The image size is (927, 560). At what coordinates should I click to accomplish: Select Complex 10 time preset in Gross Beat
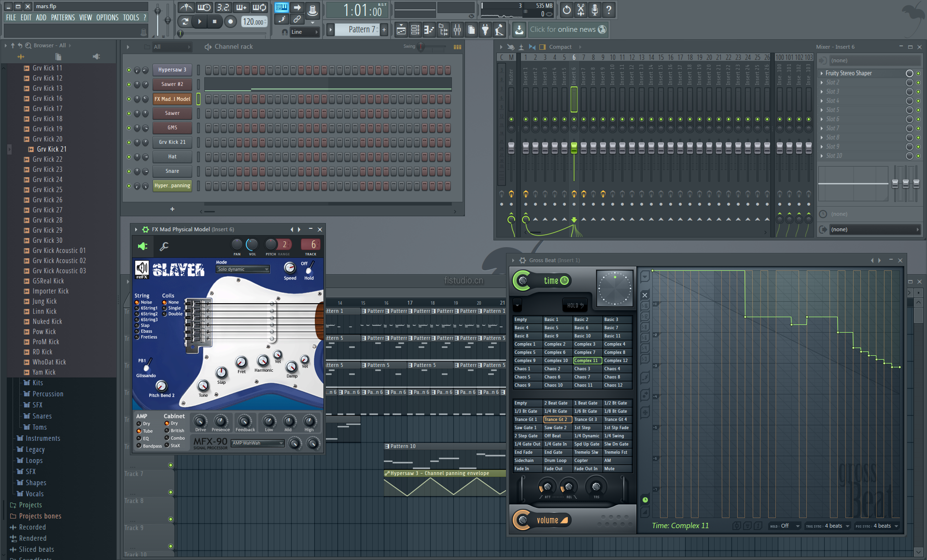(557, 361)
